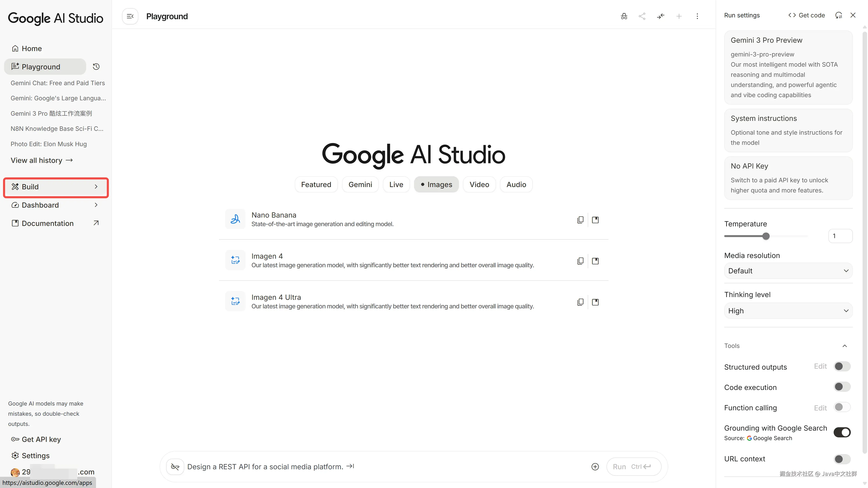Enable the Code execution toggle

pos(842,387)
